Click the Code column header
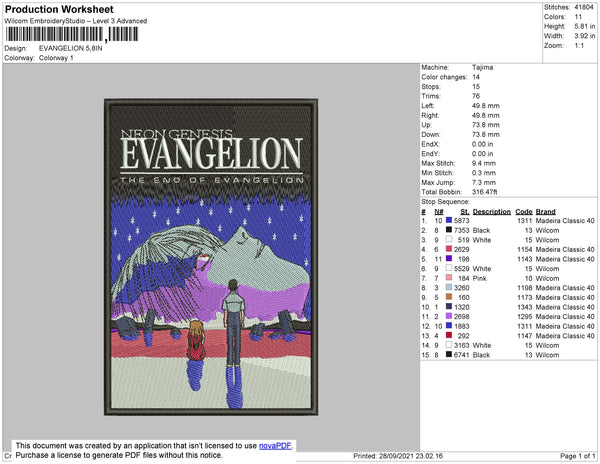Viewport: 600px width, 464px height. (x=523, y=212)
